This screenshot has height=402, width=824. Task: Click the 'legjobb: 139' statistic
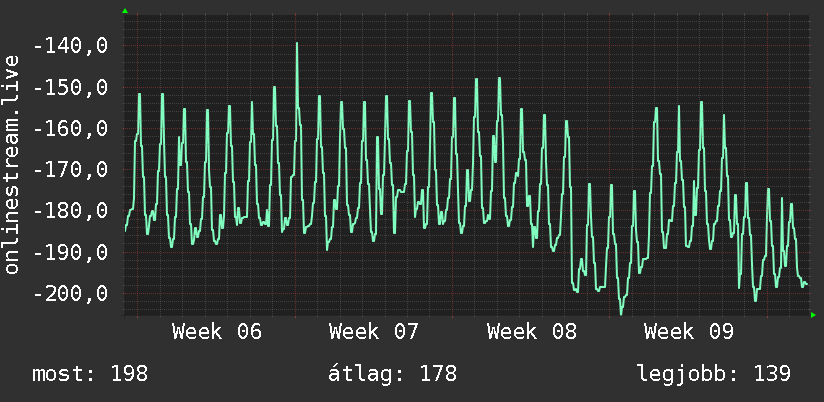[714, 374]
